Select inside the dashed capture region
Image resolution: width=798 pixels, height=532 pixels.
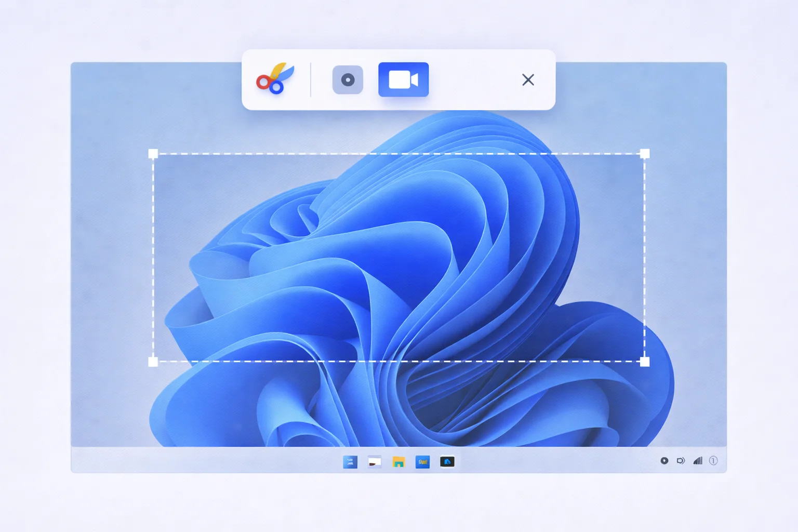pyautogui.click(x=399, y=257)
